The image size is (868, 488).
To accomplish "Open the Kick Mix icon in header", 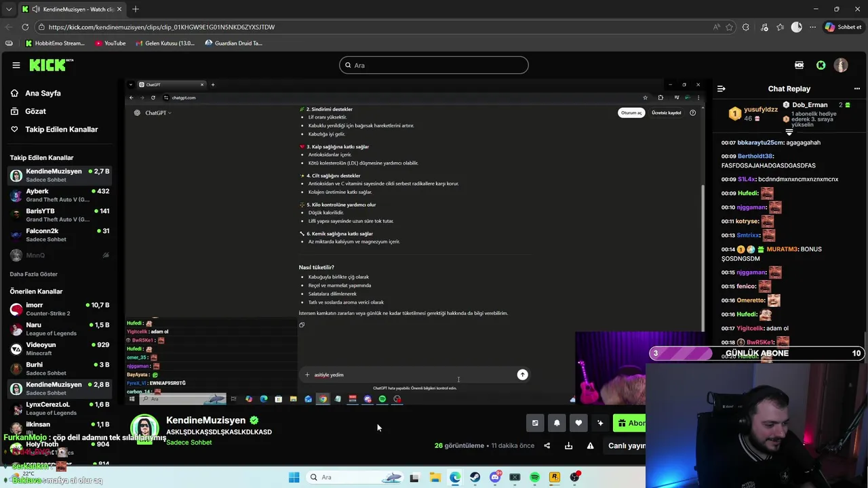I will click(799, 65).
